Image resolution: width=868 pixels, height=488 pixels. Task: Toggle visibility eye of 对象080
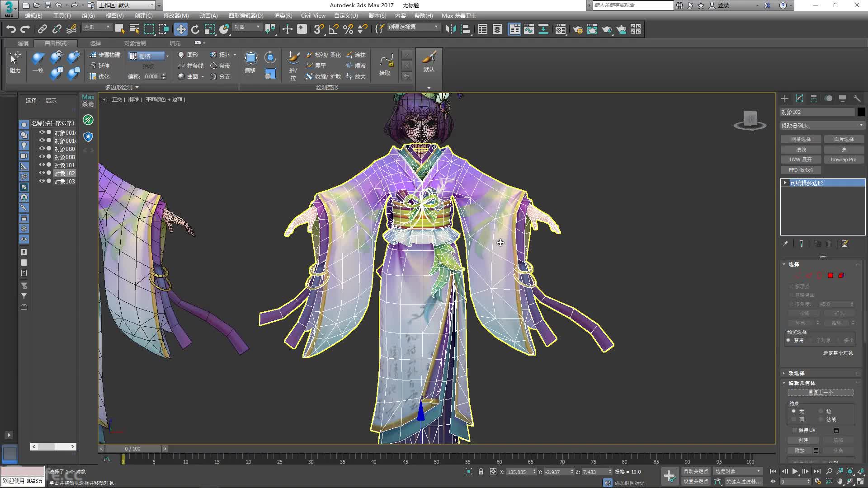[42, 149]
